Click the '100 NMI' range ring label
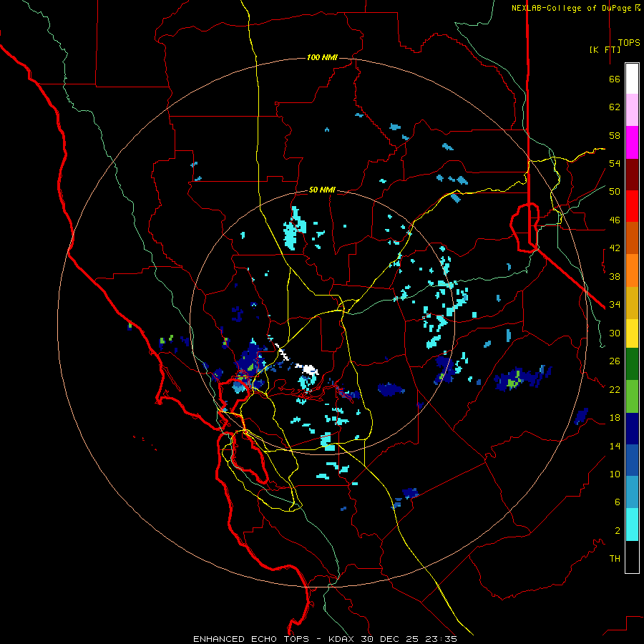The image size is (644, 644). [322, 57]
